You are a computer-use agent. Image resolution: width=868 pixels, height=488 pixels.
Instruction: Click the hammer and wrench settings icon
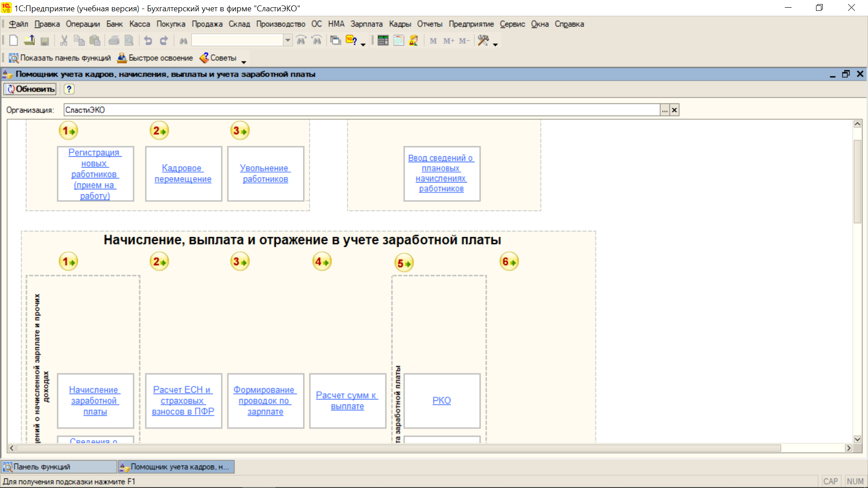(483, 41)
